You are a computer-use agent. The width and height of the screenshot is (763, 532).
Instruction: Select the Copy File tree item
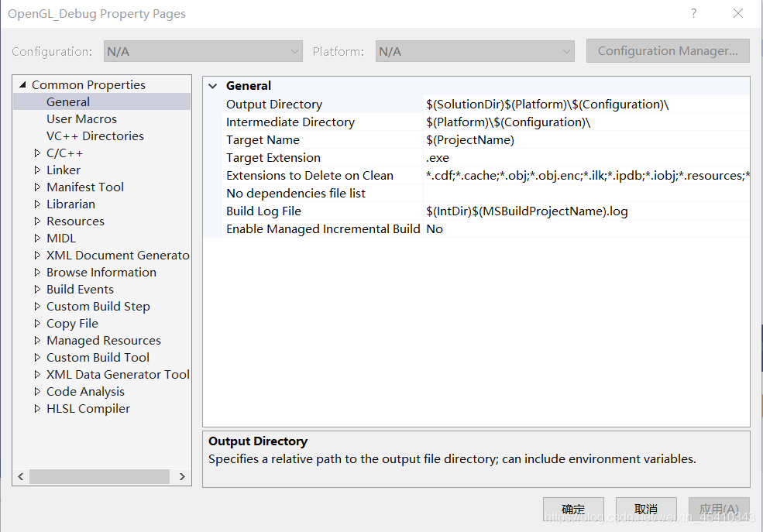72,323
